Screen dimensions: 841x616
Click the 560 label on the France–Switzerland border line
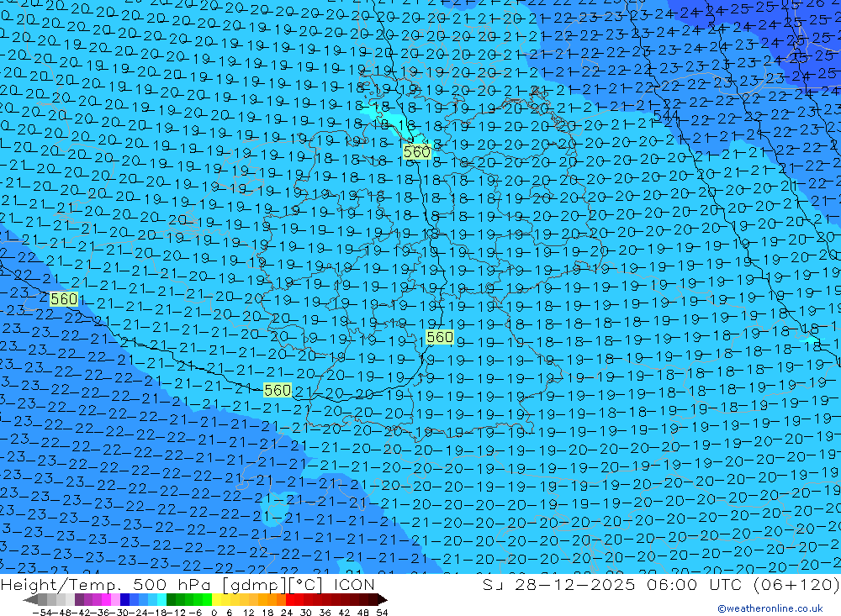click(x=278, y=390)
